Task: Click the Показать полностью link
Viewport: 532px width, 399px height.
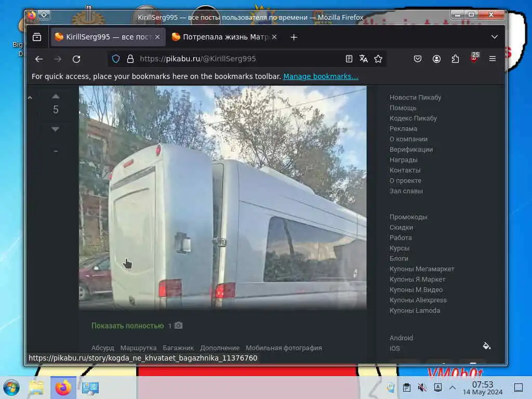Action: click(128, 326)
